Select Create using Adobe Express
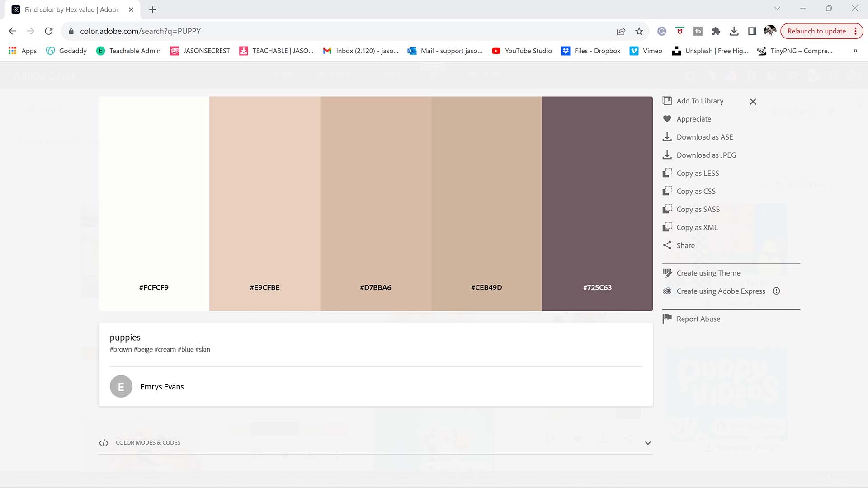The width and height of the screenshot is (868, 488). click(721, 291)
